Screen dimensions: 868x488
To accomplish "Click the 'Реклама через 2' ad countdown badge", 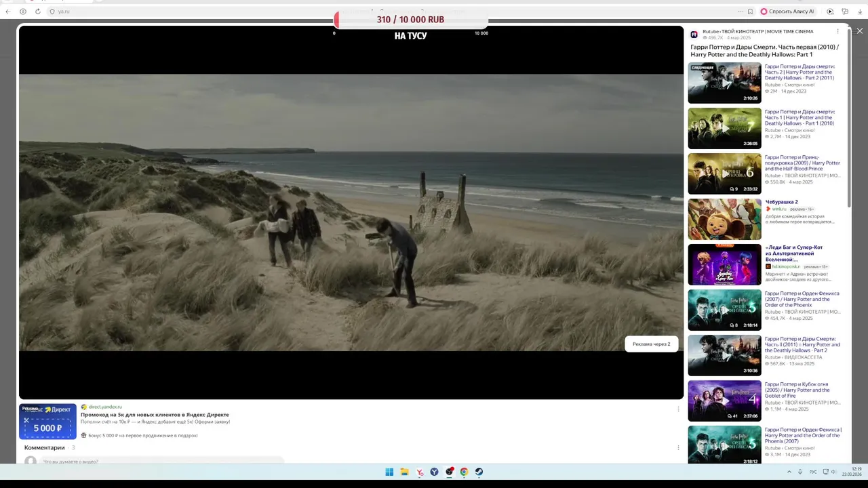I will pos(651,344).
